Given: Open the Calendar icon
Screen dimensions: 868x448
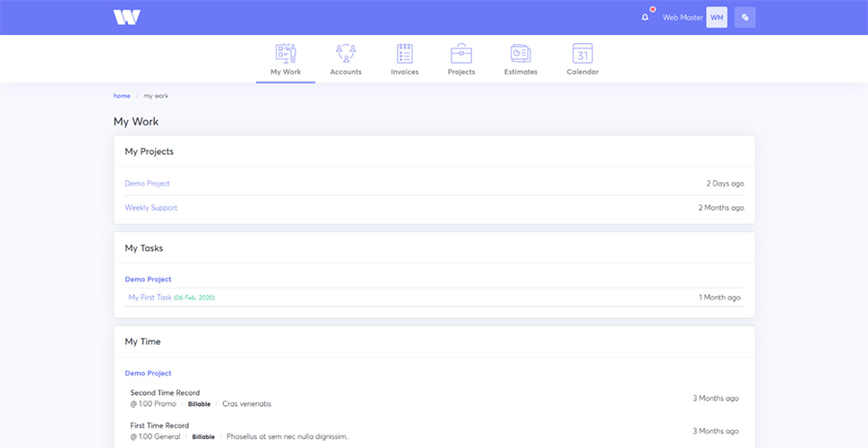Looking at the screenshot, I should pos(582,53).
